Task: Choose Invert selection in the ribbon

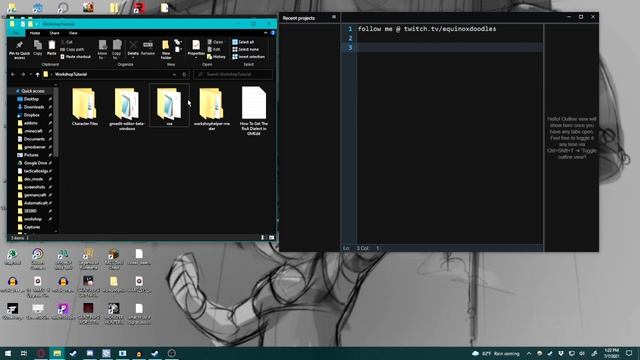Action: pos(249,57)
